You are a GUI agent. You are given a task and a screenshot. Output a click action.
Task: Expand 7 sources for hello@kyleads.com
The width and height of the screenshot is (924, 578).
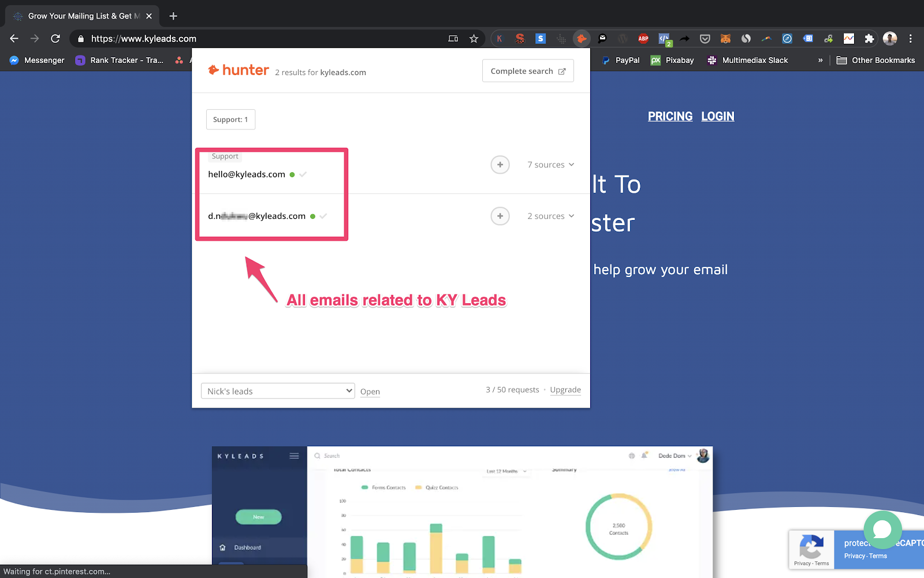click(551, 165)
